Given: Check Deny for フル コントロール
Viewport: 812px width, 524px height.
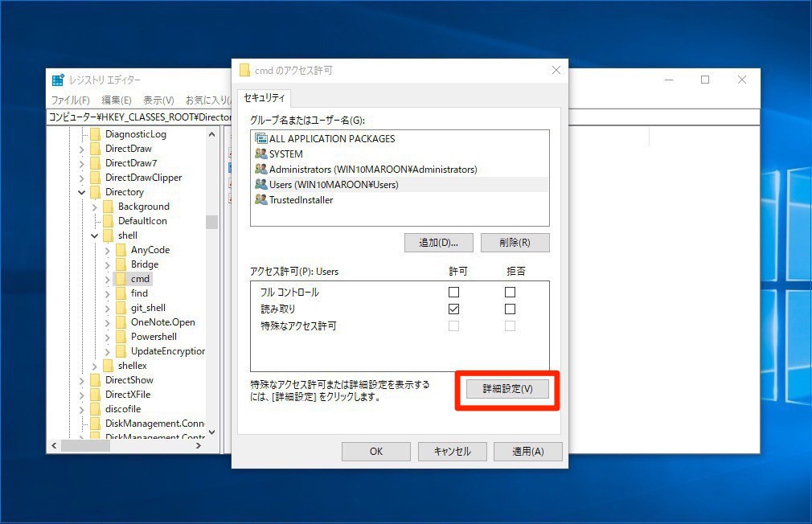Looking at the screenshot, I should [510, 292].
